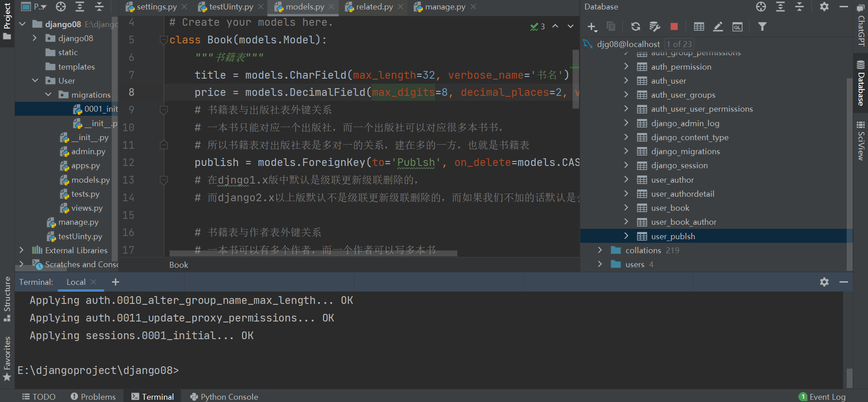Screen dimensions: 868x402
Task: Open the Python Console tool window tab
Action: (x=224, y=397)
